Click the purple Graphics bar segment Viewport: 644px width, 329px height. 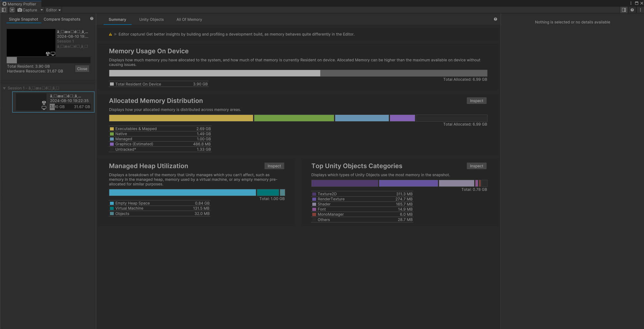pos(402,118)
